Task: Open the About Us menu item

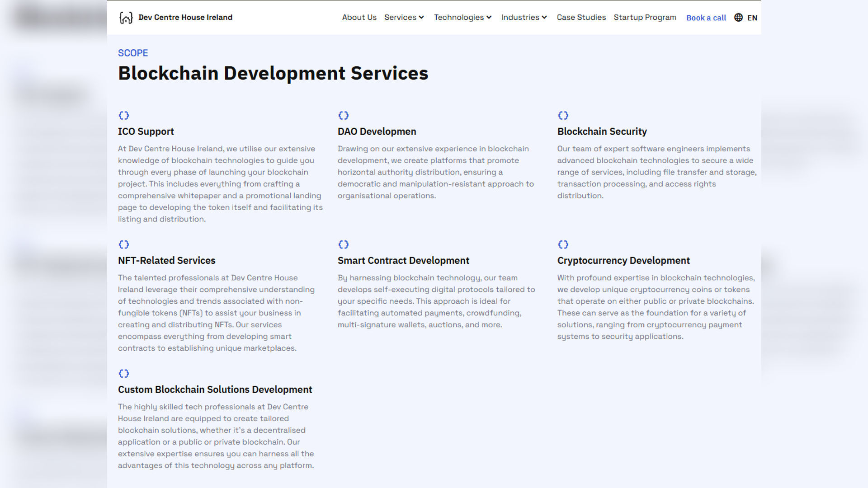Action: [359, 17]
